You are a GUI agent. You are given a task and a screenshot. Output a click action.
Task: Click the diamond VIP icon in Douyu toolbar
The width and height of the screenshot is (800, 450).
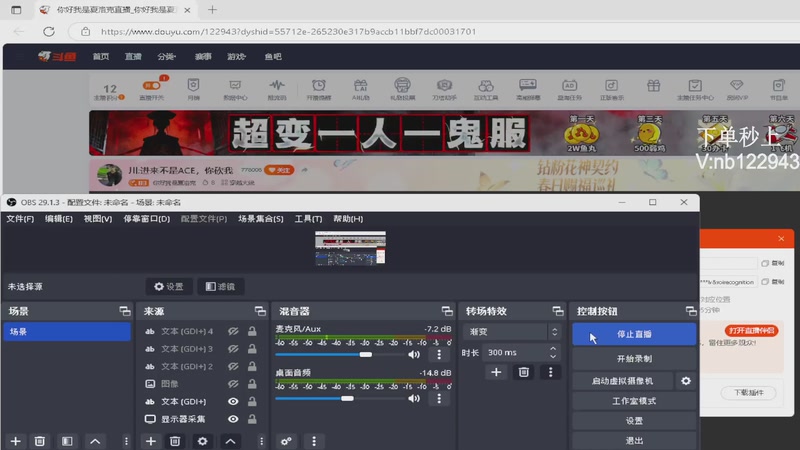736,85
